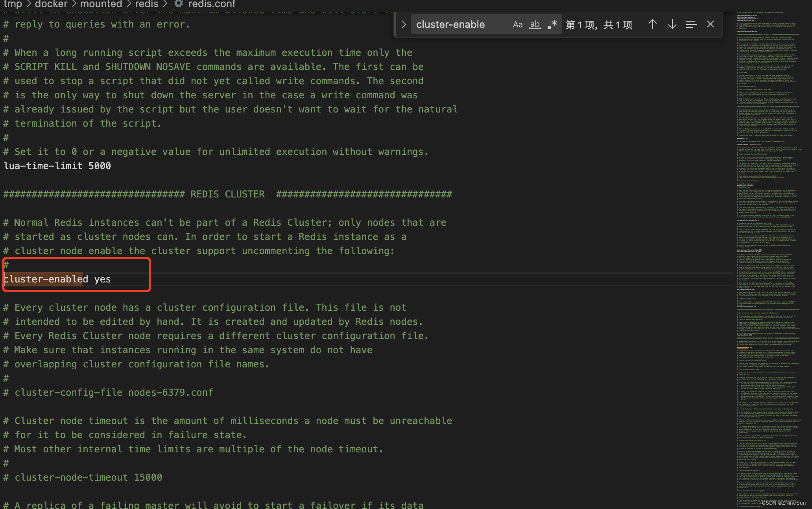This screenshot has height=509, width=812.
Task: Click the line '# termination of the script.'
Action: click(x=82, y=123)
